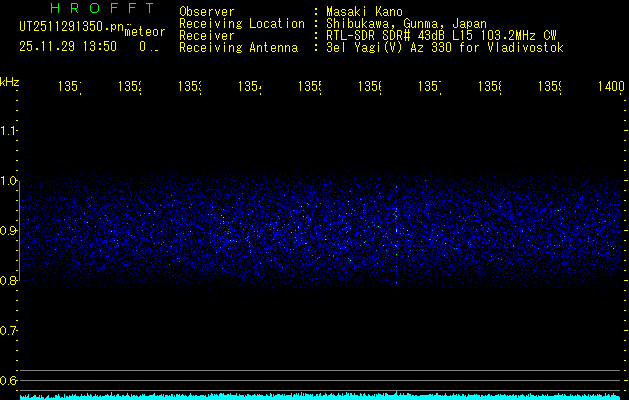Screen dimensions: 629x400
Task: Click the 0.8 kHz frequency tick
Action: [9, 281]
